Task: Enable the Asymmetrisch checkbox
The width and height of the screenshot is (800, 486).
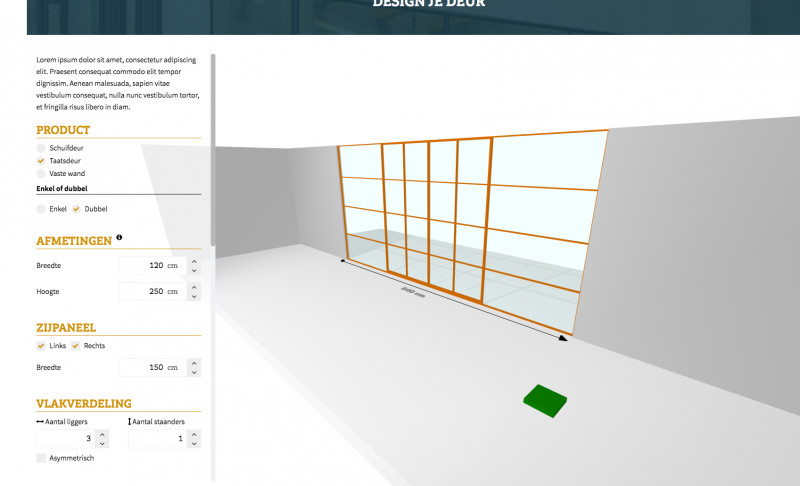Action: [41, 458]
